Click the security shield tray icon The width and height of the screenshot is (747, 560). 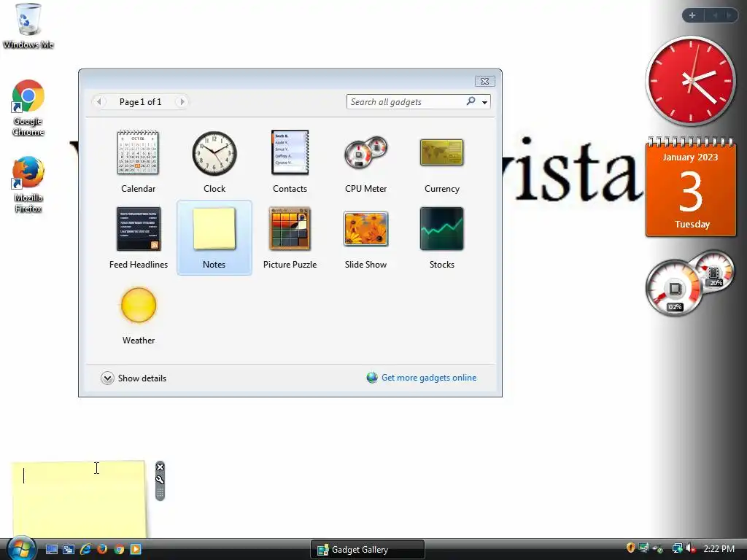click(x=630, y=548)
